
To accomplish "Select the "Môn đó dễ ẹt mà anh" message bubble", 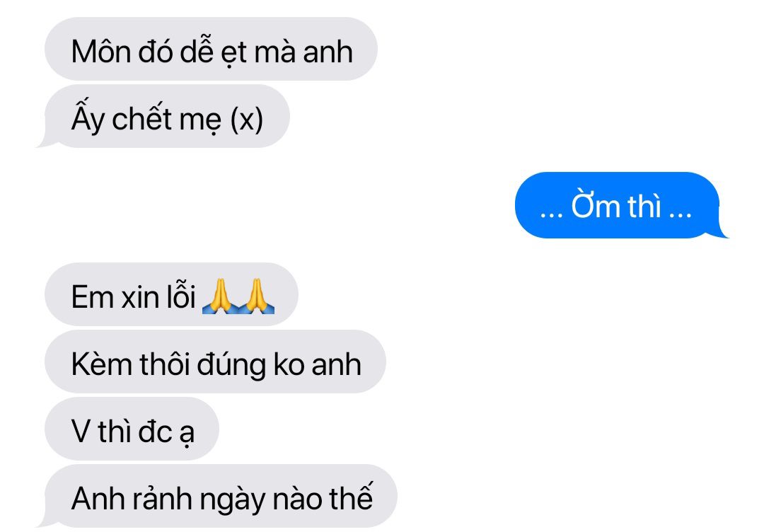I will pyautogui.click(x=211, y=50).
